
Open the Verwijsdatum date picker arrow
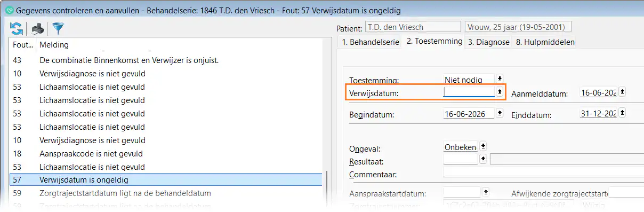point(500,92)
